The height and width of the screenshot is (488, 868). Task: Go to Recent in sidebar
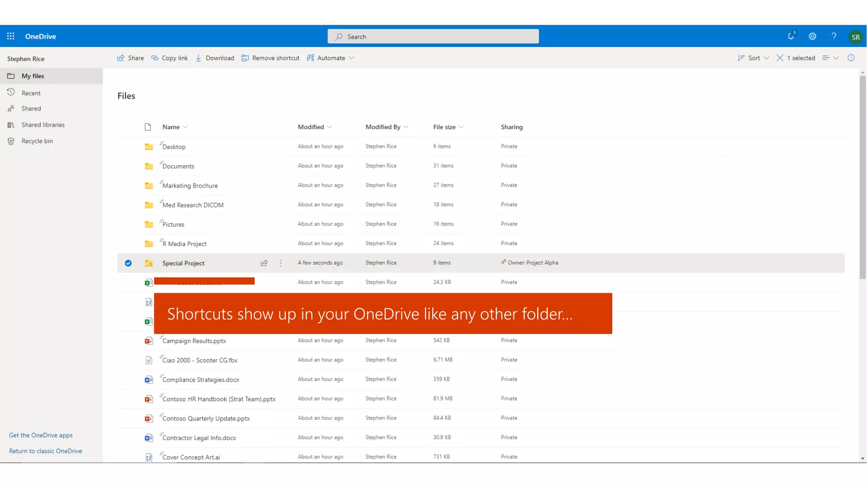click(x=51, y=93)
